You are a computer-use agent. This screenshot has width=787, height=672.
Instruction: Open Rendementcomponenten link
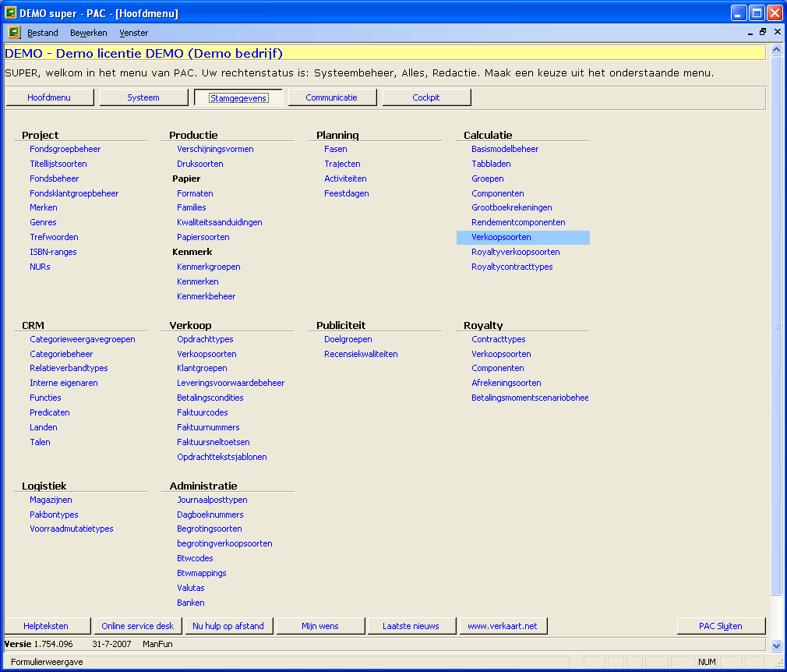pyautogui.click(x=518, y=222)
